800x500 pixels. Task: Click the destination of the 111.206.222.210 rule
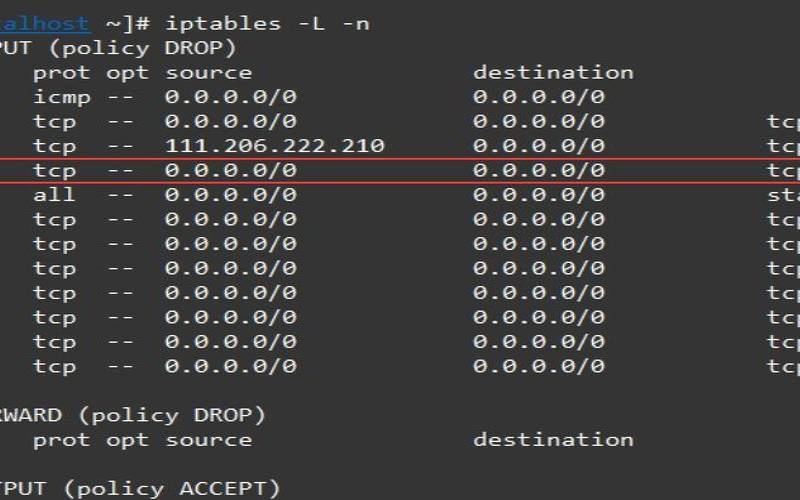[539, 146]
